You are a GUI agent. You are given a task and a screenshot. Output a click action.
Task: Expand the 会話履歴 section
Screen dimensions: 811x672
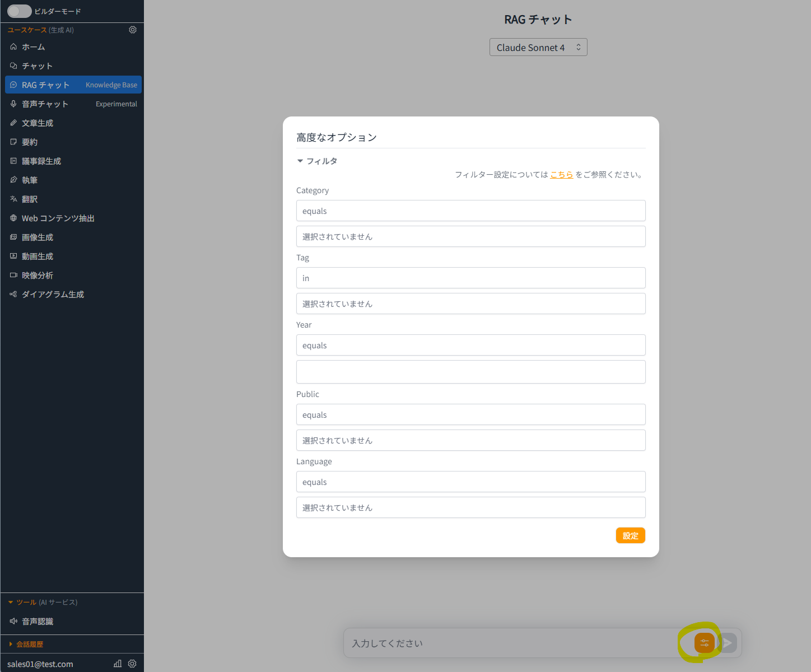pos(26,645)
